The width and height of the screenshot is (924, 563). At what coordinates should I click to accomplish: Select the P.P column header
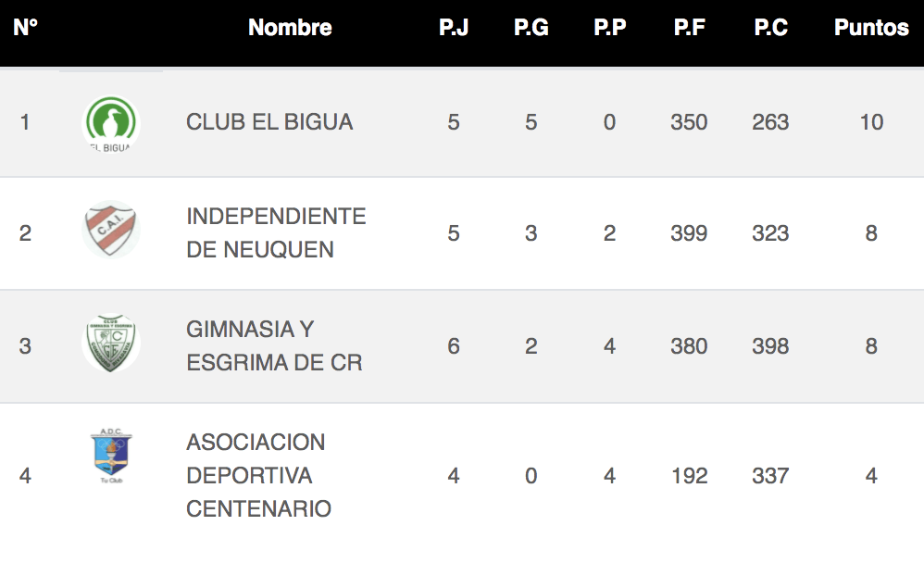tap(609, 28)
